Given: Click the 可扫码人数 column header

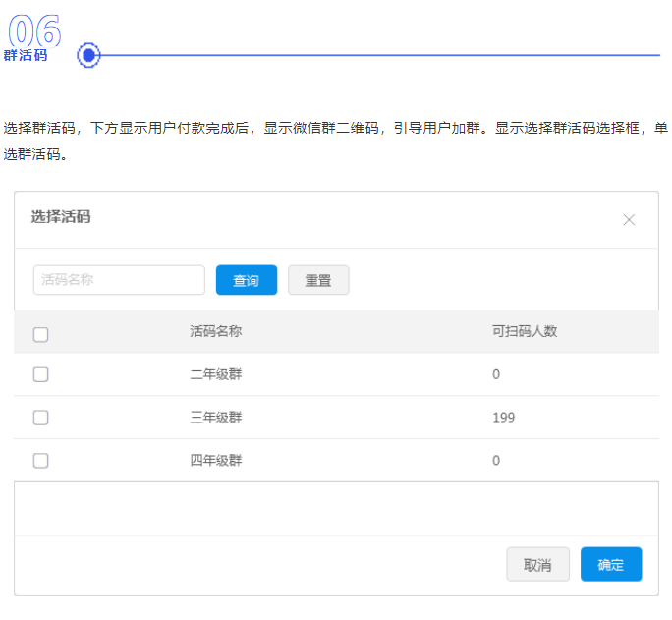Looking at the screenshot, I should click(525, 331).
